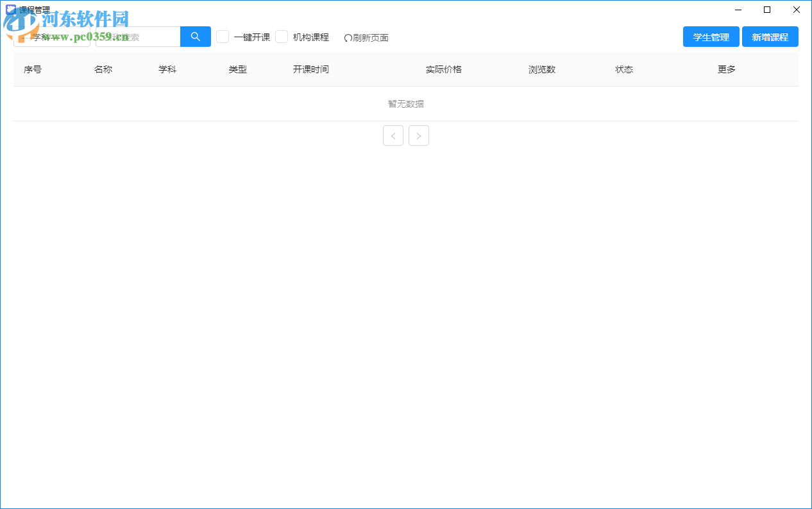Open 学生管理 student management
812x509 pixels.
pyautogui.click(x=711, y=37)
